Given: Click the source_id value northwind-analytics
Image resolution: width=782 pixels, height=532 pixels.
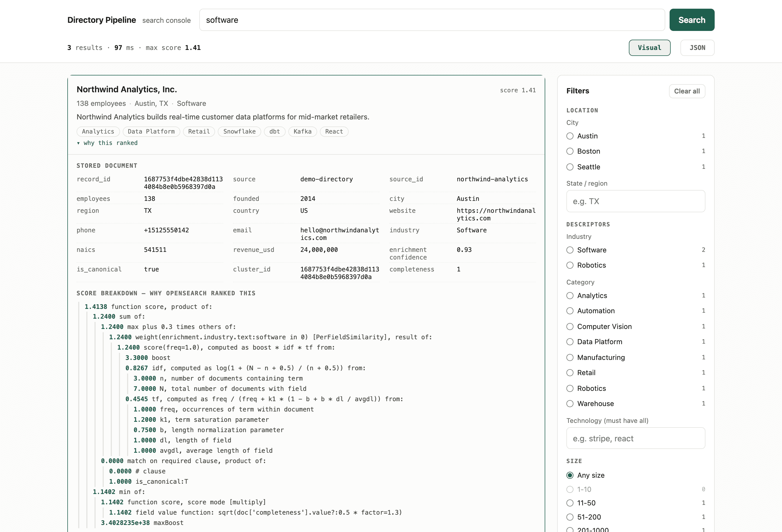Looking at the screenshot, I should pos(492,179).
